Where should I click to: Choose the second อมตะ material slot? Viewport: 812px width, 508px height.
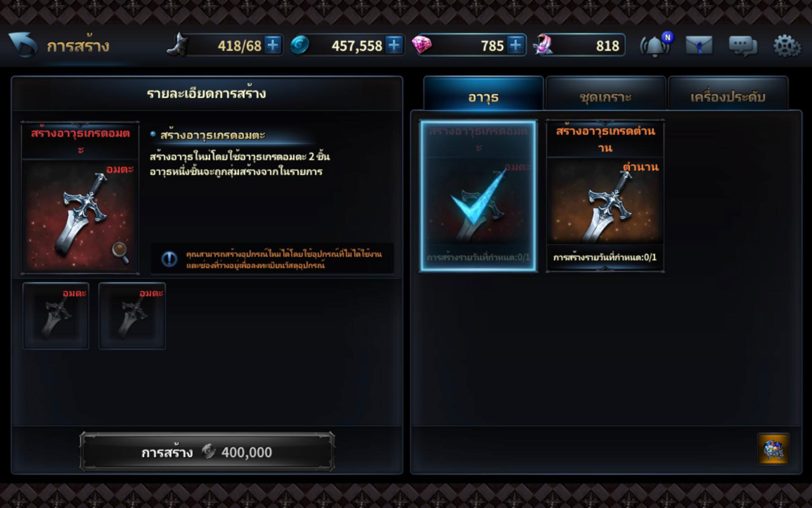132,316
